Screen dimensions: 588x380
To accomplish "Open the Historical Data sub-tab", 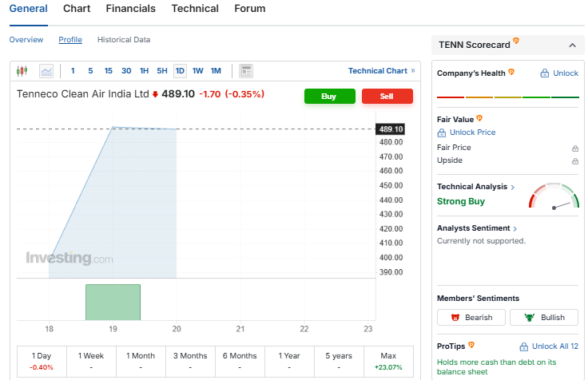I will coord(124,40).
